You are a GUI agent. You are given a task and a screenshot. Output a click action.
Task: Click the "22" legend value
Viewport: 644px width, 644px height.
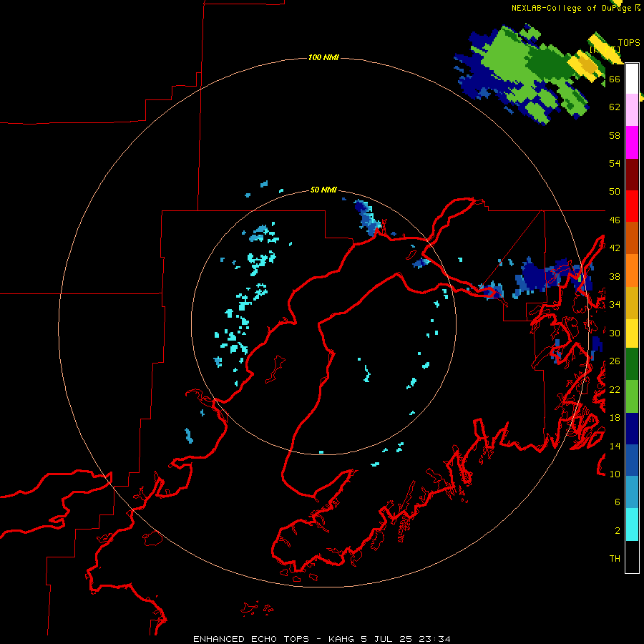point(615,389)
